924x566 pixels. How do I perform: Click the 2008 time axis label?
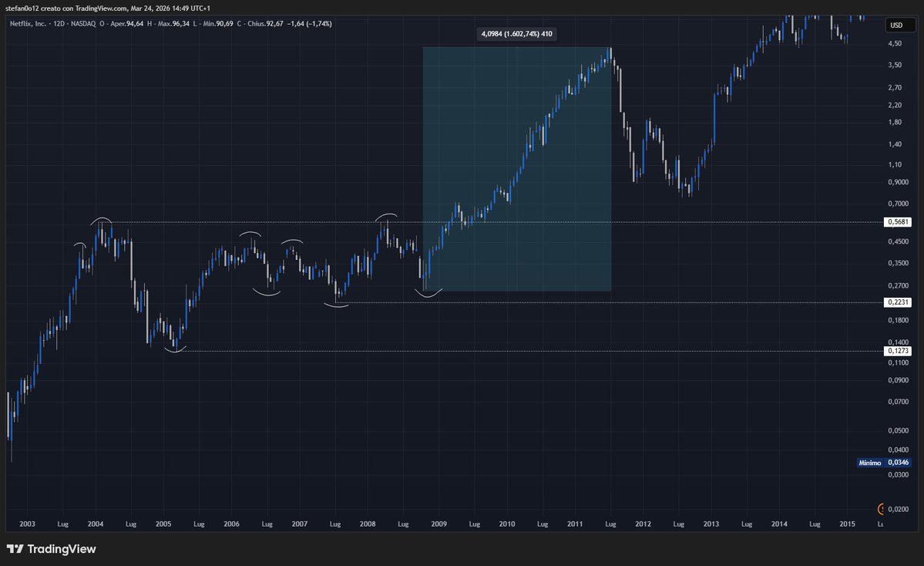[368, 524]
